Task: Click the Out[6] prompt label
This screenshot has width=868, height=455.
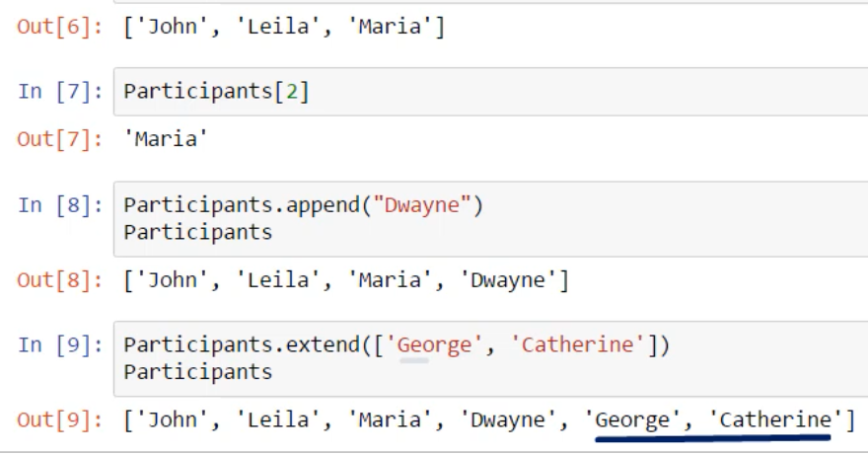Action: click(59, 27)
